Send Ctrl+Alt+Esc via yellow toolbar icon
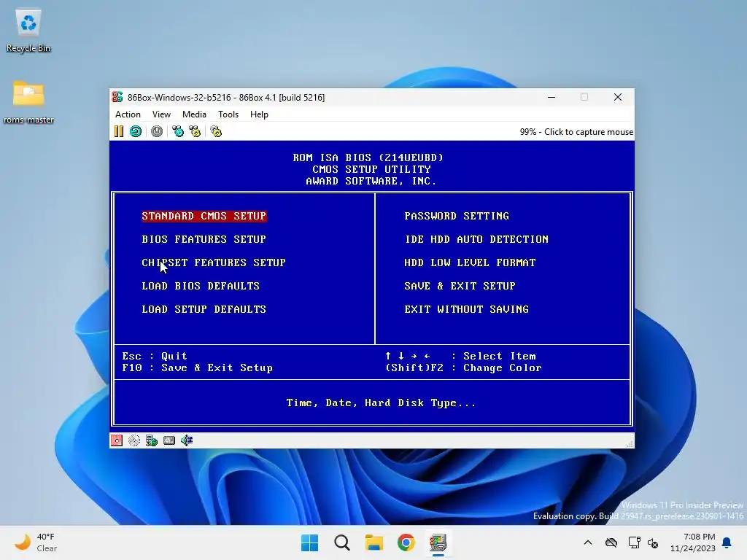Screen dimensions: 747x560 click(195, 131)
